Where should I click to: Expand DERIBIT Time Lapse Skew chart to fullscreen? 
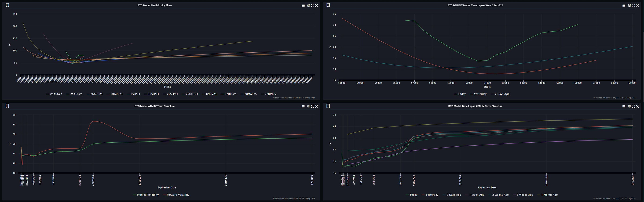coord(633,6)
